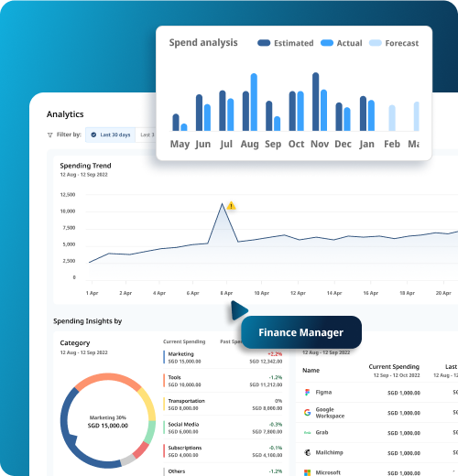
Task: Click the November estimated spend bar
Action: click(x=316, y=102)
